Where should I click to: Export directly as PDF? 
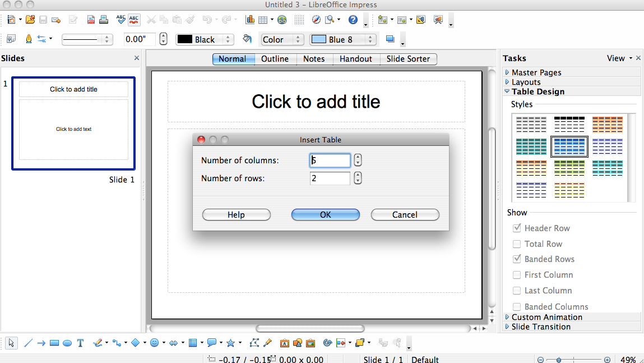(91, 19)
